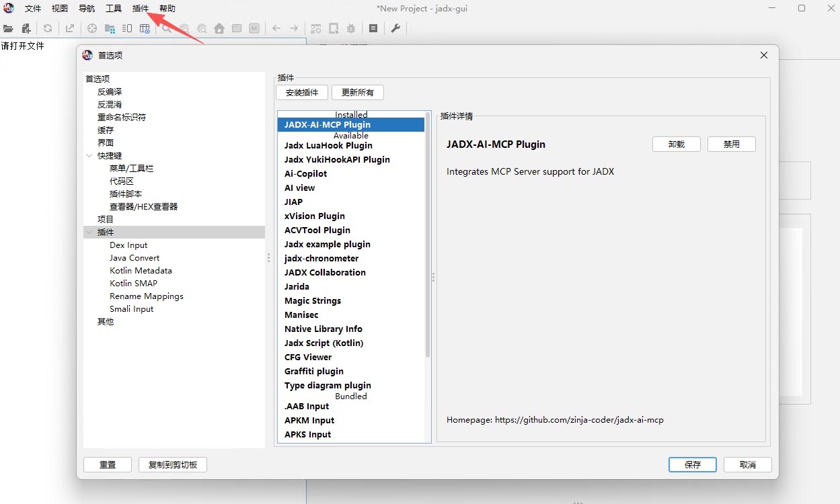Select Dex Input tree item
This screenshot has width=840, height=504.
tap(128, 245)
